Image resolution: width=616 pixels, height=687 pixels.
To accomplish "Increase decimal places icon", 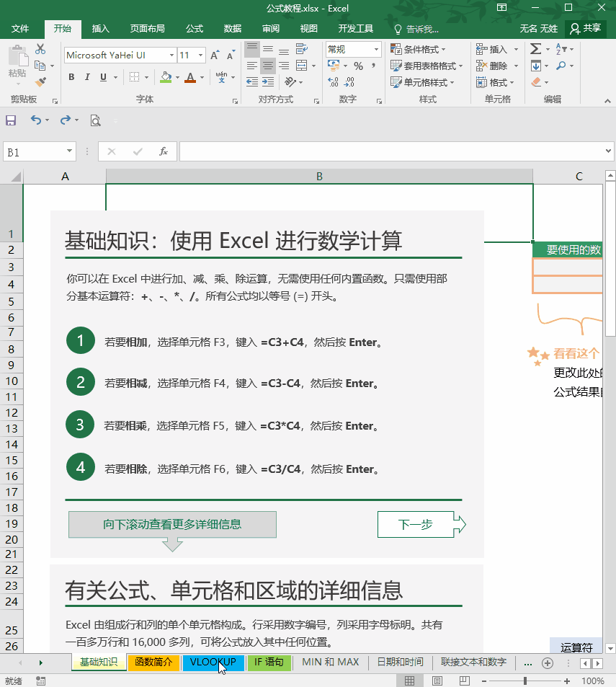I will pyautogui.click(x=333, y=82).
